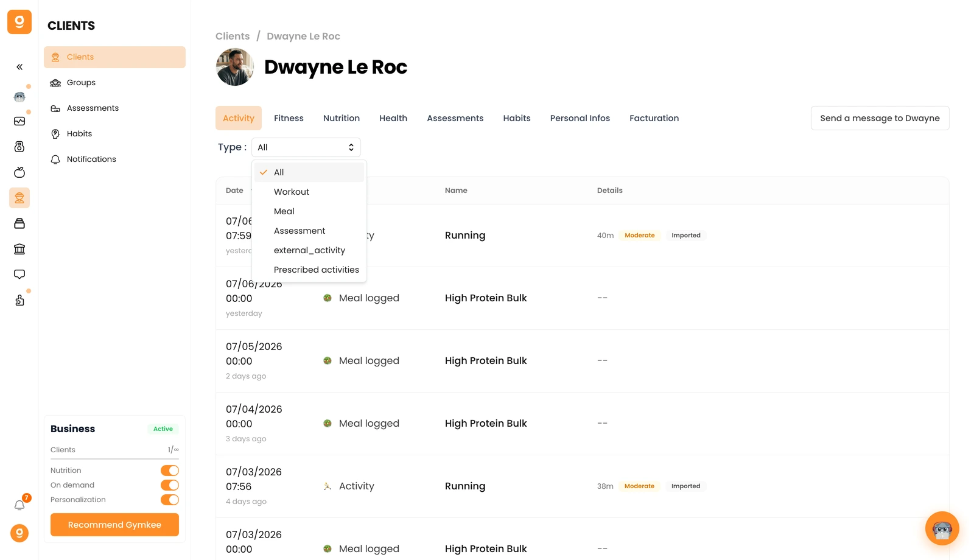Click the Active business status badge
Image resolution: width=974 pixels, height=560 pixels.
(163, 429)
